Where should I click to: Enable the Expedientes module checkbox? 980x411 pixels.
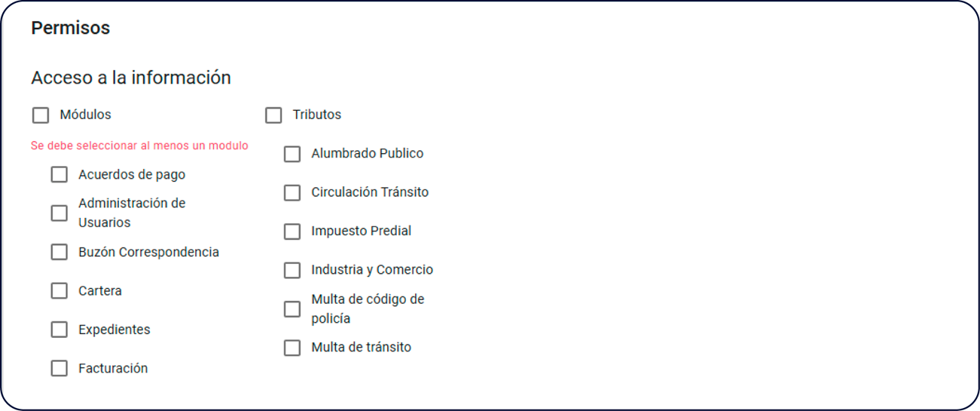pos(60,330)
